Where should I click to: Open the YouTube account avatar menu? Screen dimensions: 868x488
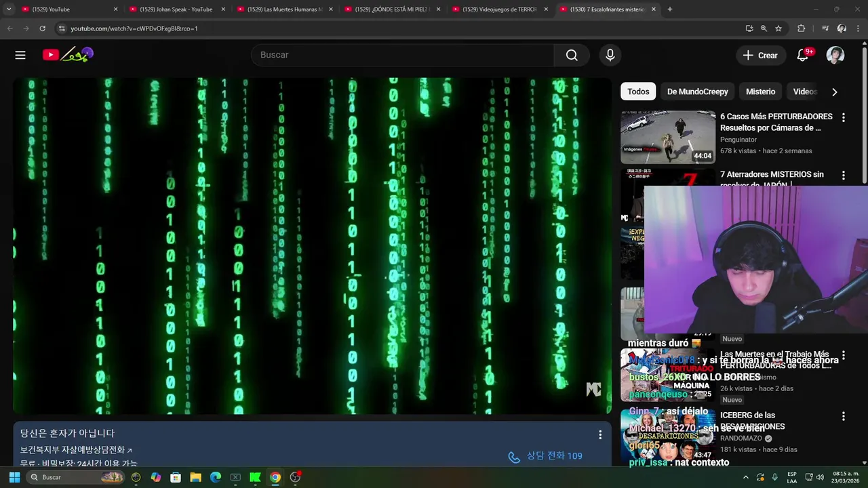click(x=835, y=55)
